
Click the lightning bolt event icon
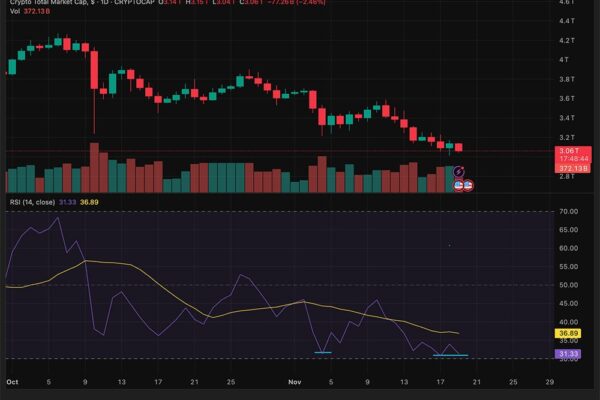pyautogui.click(x=459, y=173)
